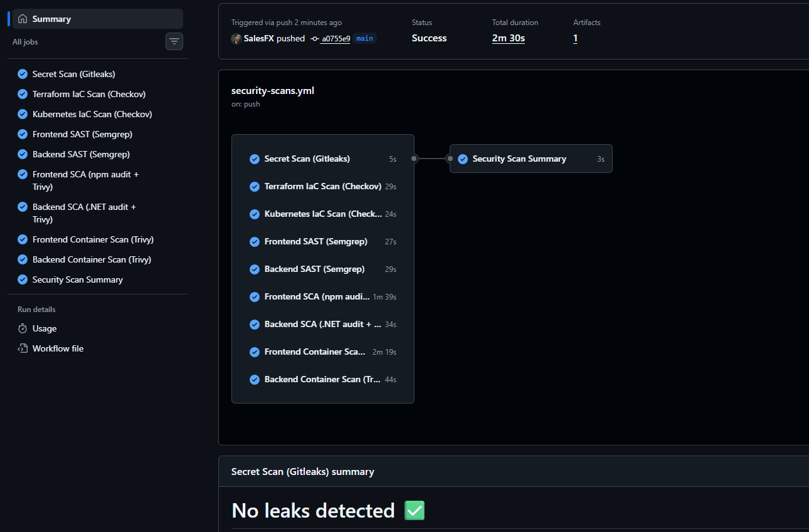The height and width of the screenshot is (532, 809).
Task: Open Terraform IaC Scan (Checkov) graph node
Action: [x=323, y=187]
